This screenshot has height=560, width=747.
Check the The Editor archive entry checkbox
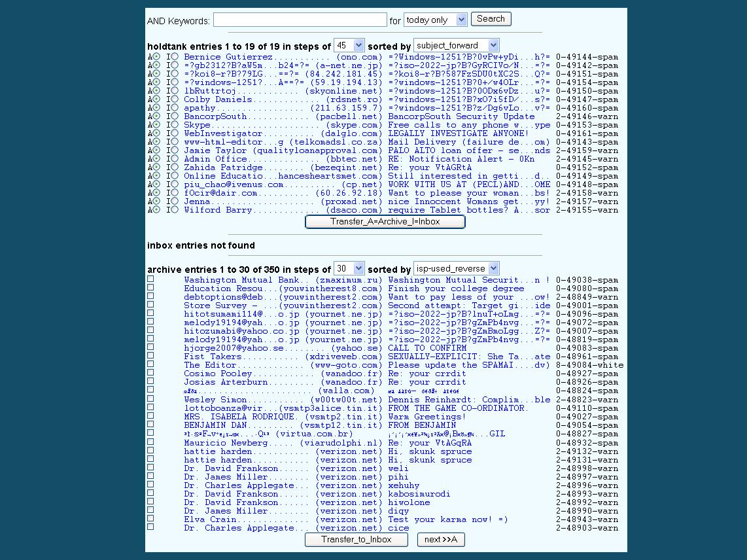point(150,364)
